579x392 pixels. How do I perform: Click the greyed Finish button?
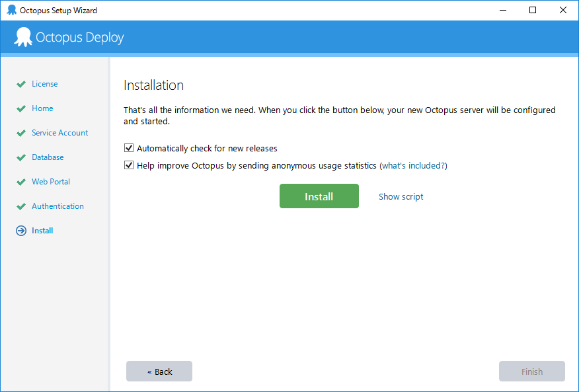coord(531,372)
